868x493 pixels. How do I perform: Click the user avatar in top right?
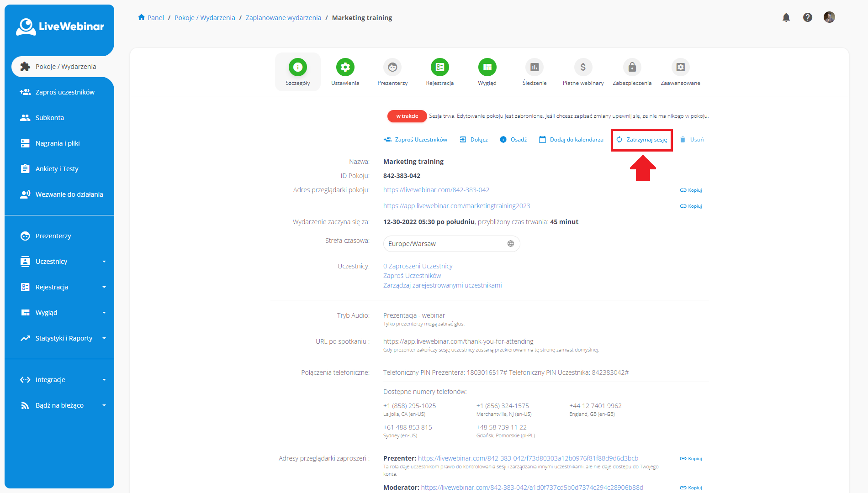pos(830,17)
